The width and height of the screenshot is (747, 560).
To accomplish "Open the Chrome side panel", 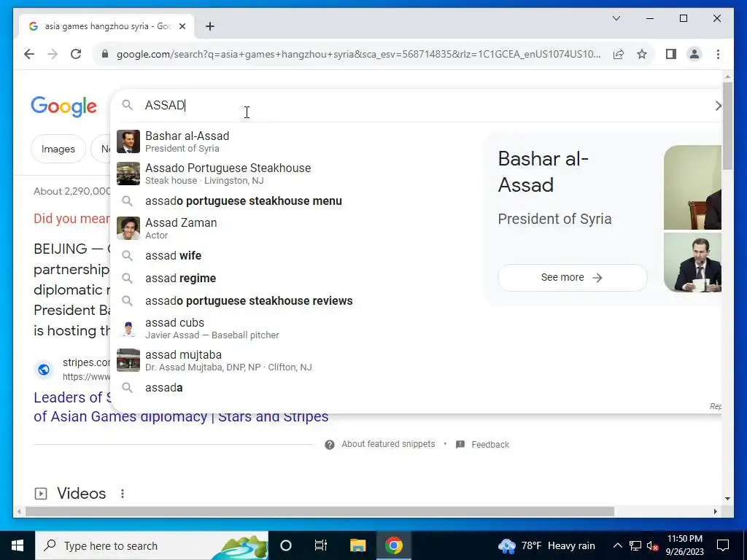I will click(x=671, y=54).
